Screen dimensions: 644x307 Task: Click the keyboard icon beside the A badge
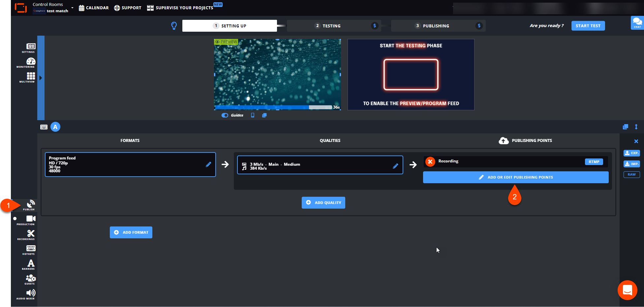[44, 127]
